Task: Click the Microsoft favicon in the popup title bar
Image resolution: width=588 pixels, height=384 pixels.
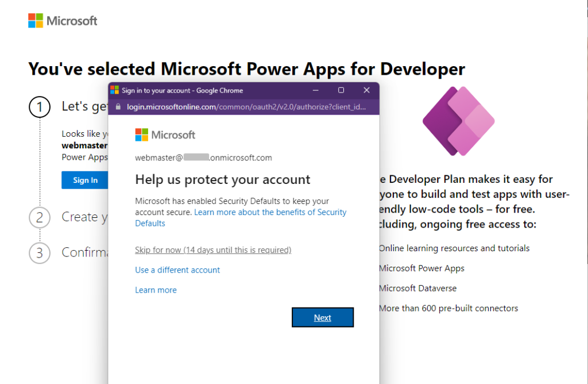Action: point(115,90)
